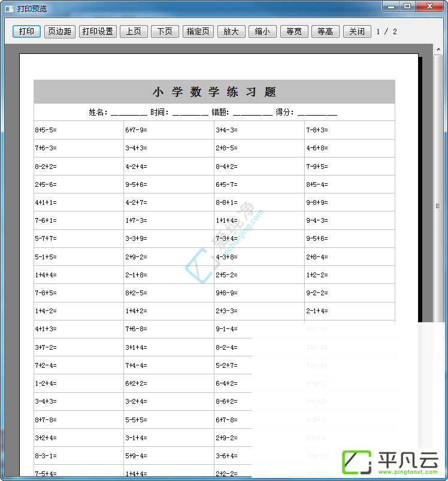This screenshot has width=448, height=481.
Task: Click 指定页 to jump to page
Action: (x=198, y=31)
